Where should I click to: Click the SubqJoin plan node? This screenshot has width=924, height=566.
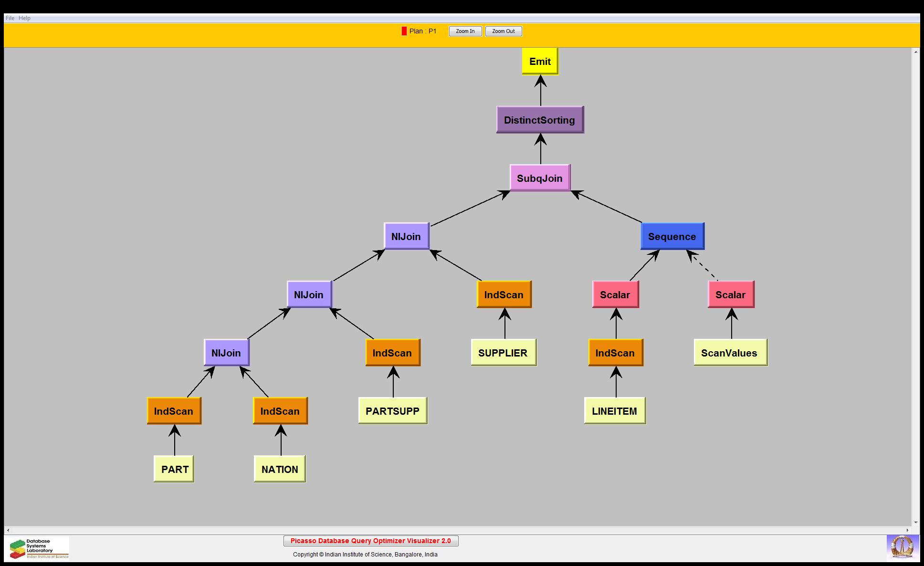tap(540, 178)
